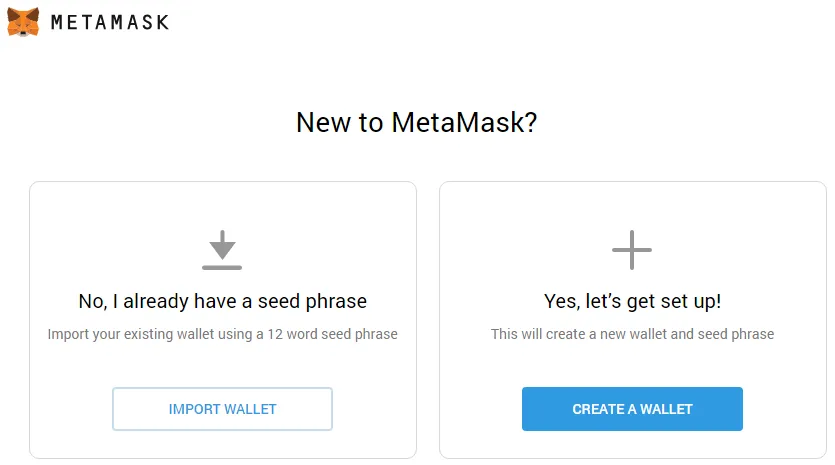Click the "Yes, let's get set up!" title
835x465 pixels.
pos(633,301)
